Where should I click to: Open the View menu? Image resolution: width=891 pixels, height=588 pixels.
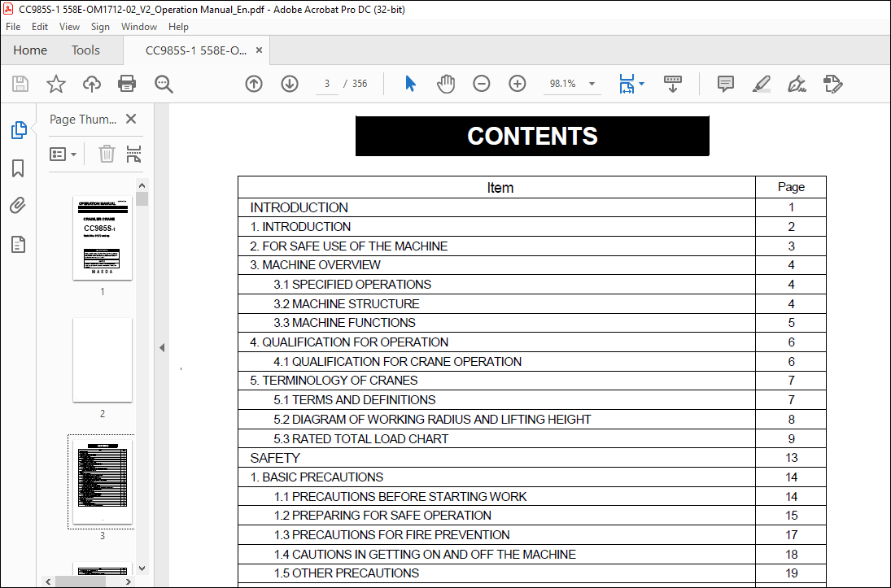[x=69, y=26]
